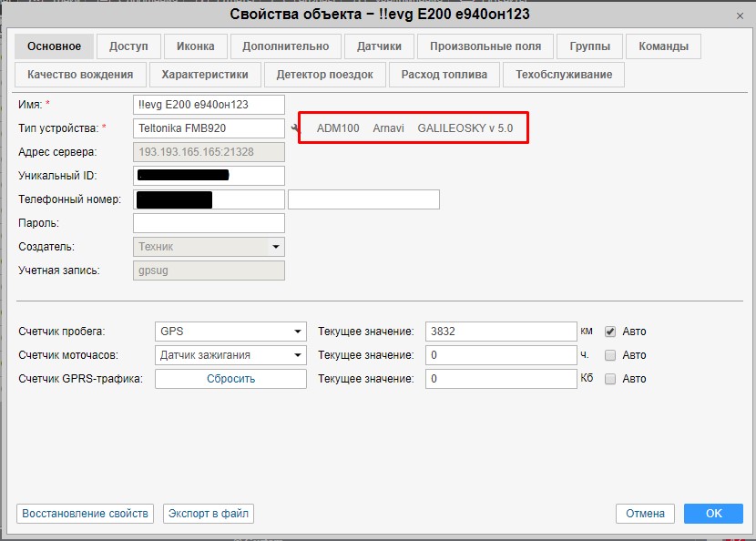Switch to the Датчики tab
756x541 pixels.
pyautogui.click(x=379, y=46)
